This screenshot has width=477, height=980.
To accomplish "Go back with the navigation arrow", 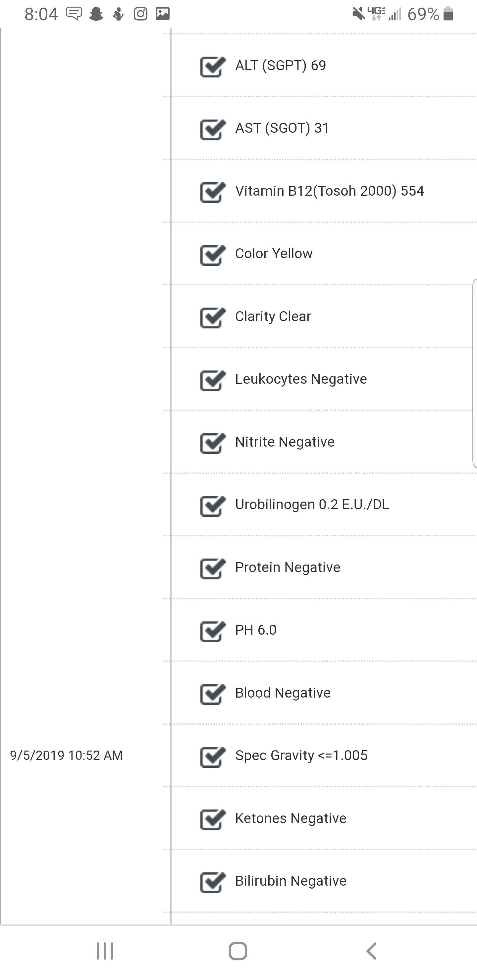I will (x=372, y=951).
